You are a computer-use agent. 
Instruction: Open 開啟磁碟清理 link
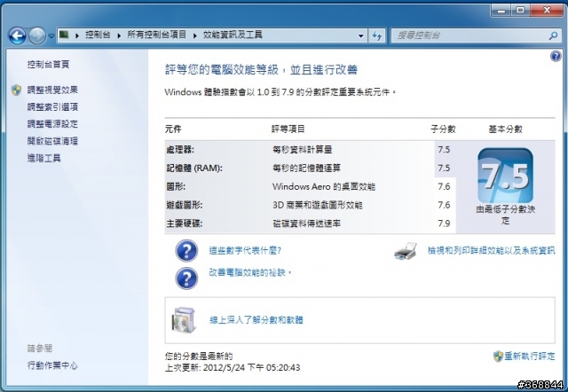click(x=52, y=141)
